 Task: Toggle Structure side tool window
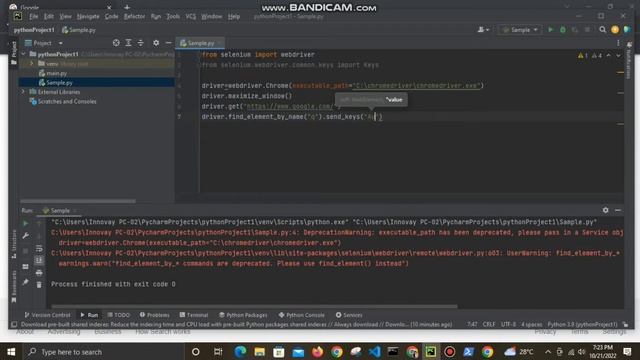click(x=14, y=244)
